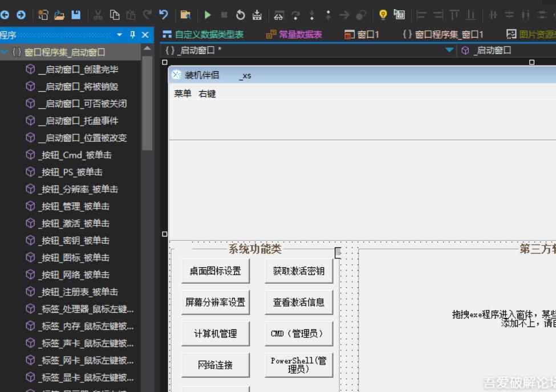Viewport: 556px width, 392px height.
Task: Select _按钮_PS_被单击 in the tree
Action: (71, 172)
